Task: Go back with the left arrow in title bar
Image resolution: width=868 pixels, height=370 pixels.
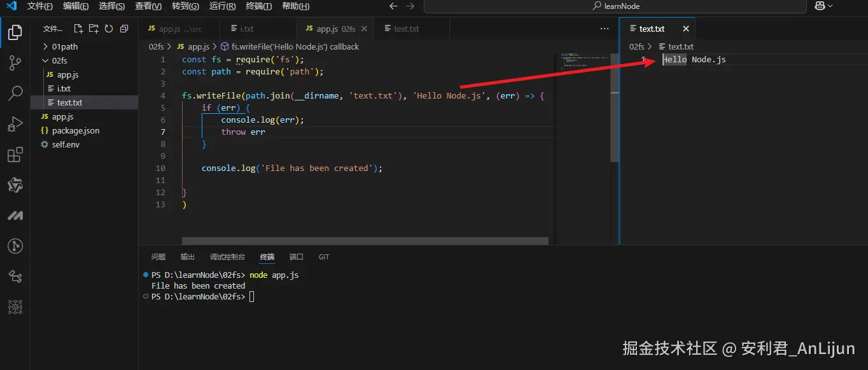Action: tap(393, 6)
